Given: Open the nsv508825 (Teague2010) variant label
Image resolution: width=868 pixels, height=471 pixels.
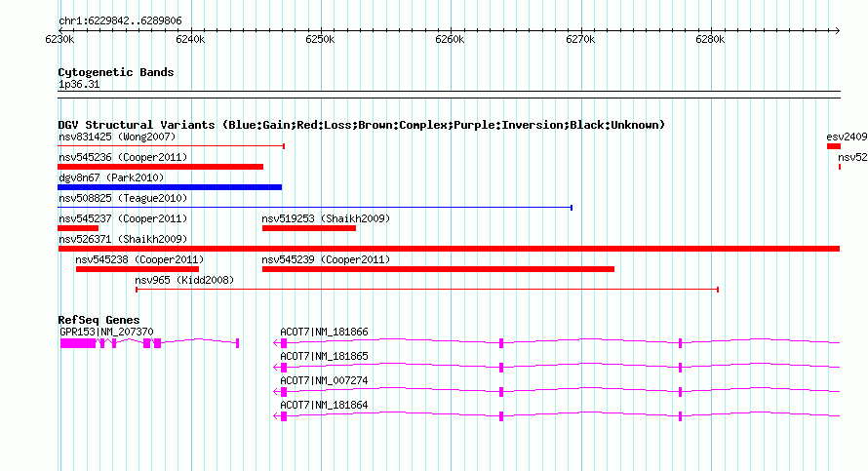Looking at the screenshot, I should point(124,198).
